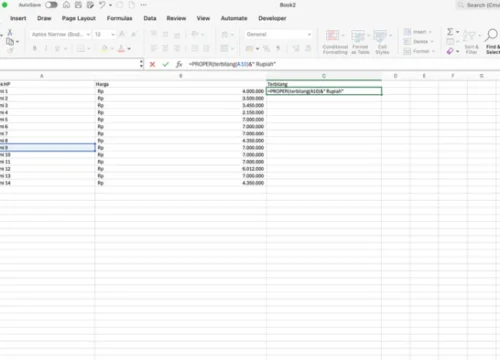The image size is (500, 360).
Task: Click the Copy icon
Action: [x=10, y=41]
